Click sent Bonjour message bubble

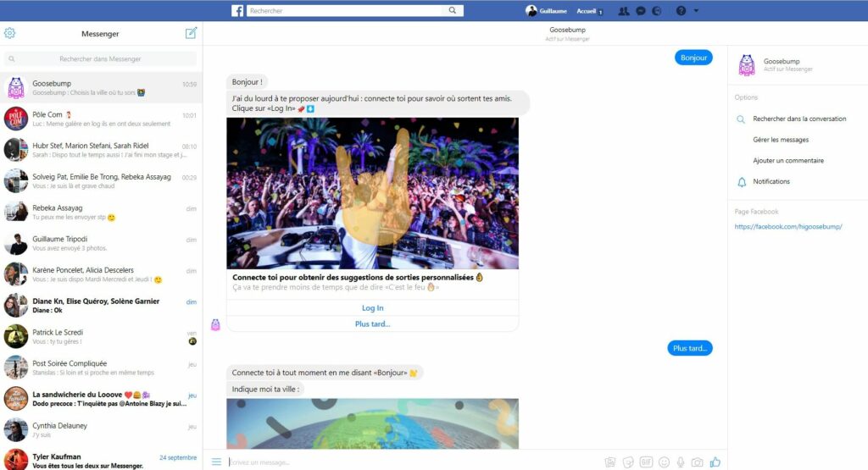693,58
